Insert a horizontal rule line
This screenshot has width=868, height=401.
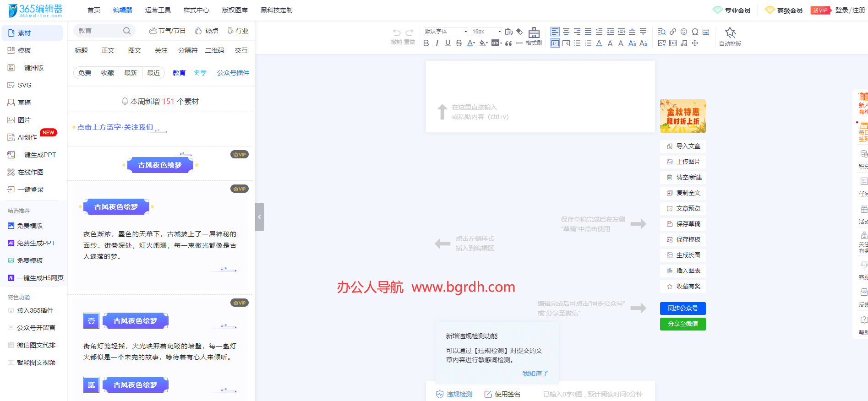[519, 43]
